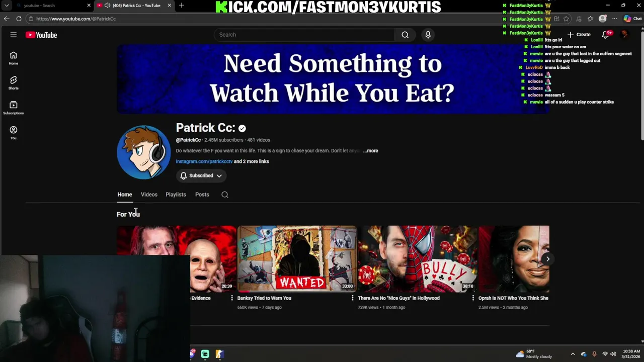Open Wi-Fi network tray icon

[x=605, y=354]
